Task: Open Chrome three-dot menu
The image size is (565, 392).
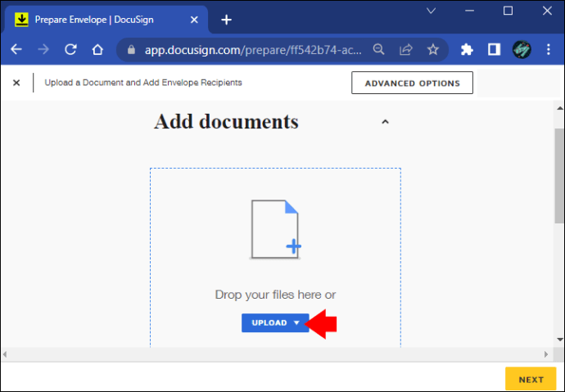Action: coord(549,49)
